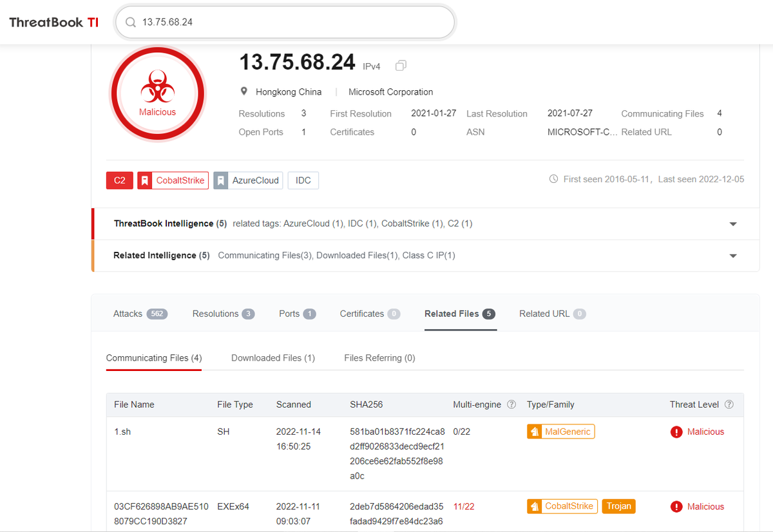773x532 pixels.
Task: Click the Microsoft Corporation owner text
Action: point(391,91)
